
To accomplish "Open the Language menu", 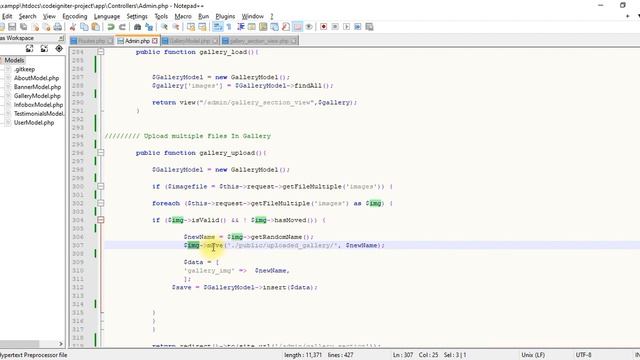I will pyautogui.click(x=107, y=16).
